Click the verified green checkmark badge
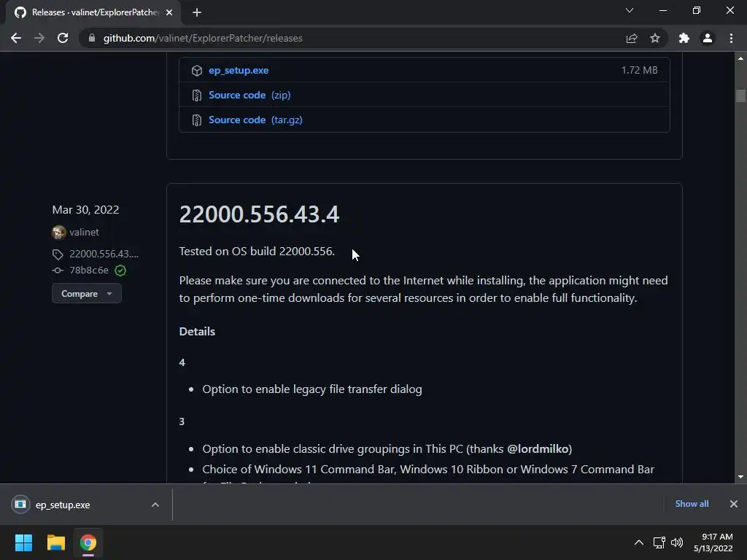The image size is (747, 560). tap(120, 271)
